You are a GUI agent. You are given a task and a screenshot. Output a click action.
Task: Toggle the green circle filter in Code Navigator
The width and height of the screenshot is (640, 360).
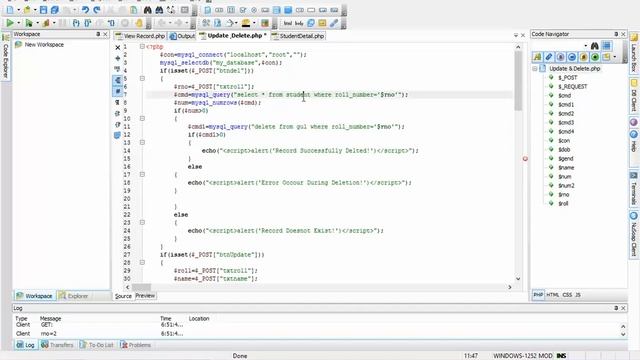(x=595, y=57)
